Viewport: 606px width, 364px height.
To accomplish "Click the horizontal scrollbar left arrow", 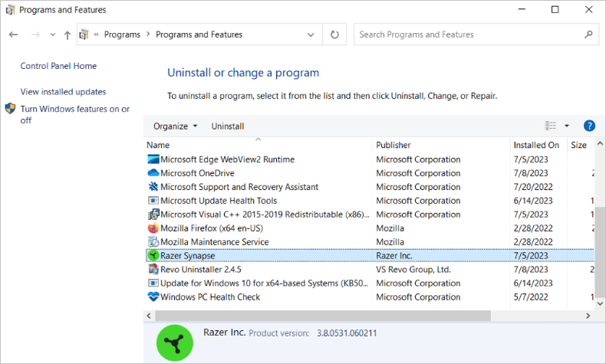I will (x=149, y=316).
